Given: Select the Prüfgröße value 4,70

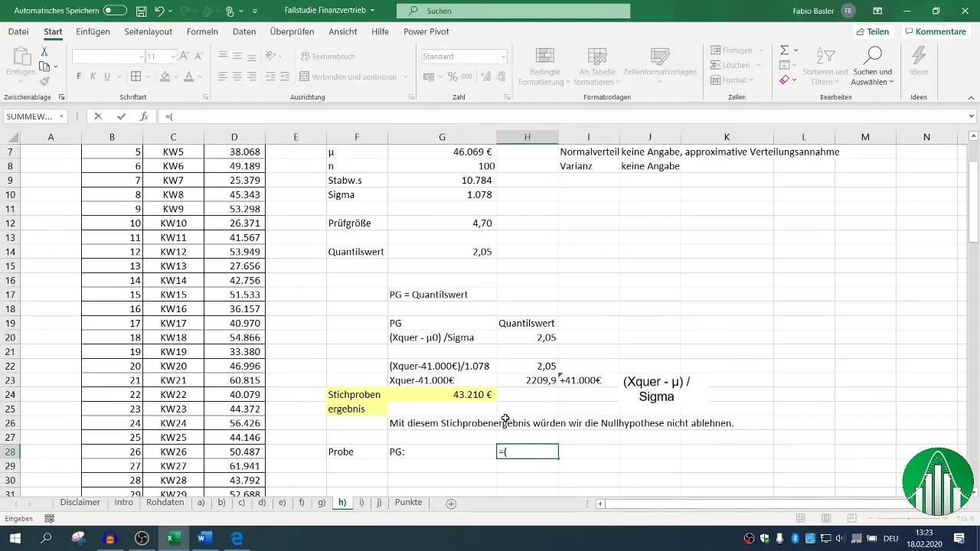Looking at the screenshot, I should (442, 223).
